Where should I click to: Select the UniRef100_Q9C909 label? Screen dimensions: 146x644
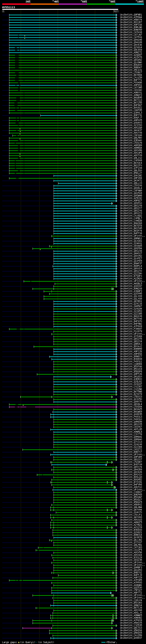pos(131,50)
